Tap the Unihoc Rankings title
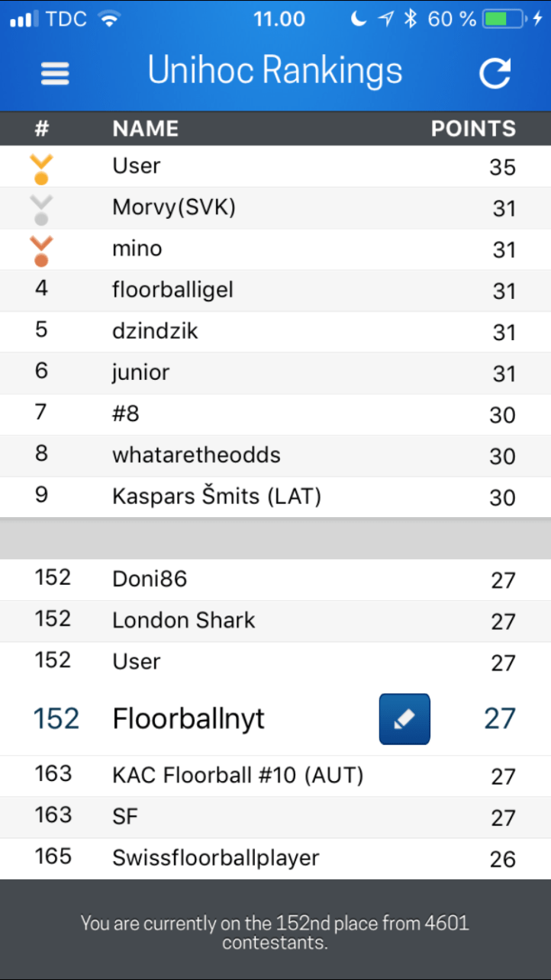Viewport: 551px width, 980px height. [x=275, y=71]
